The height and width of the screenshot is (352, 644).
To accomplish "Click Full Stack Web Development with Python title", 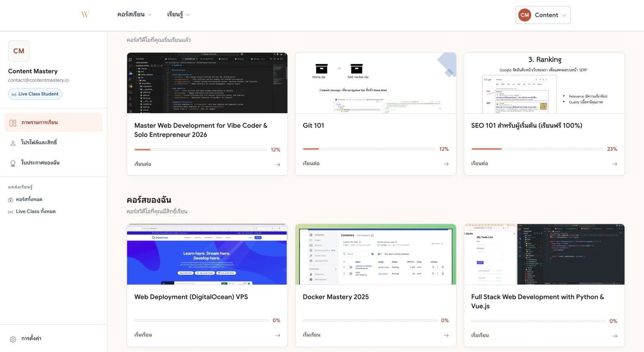I will [x=537, y=301].
